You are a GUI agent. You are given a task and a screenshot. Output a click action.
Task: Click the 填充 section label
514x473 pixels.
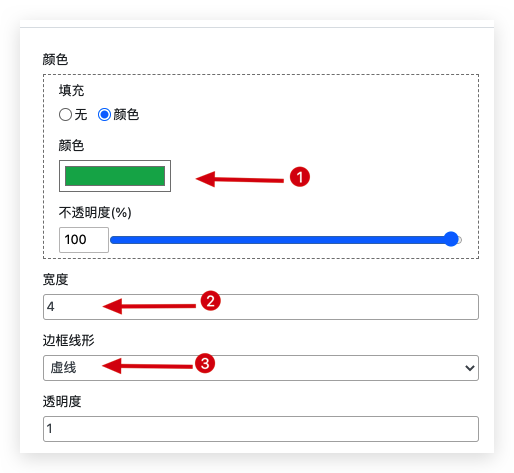(71, 90)
